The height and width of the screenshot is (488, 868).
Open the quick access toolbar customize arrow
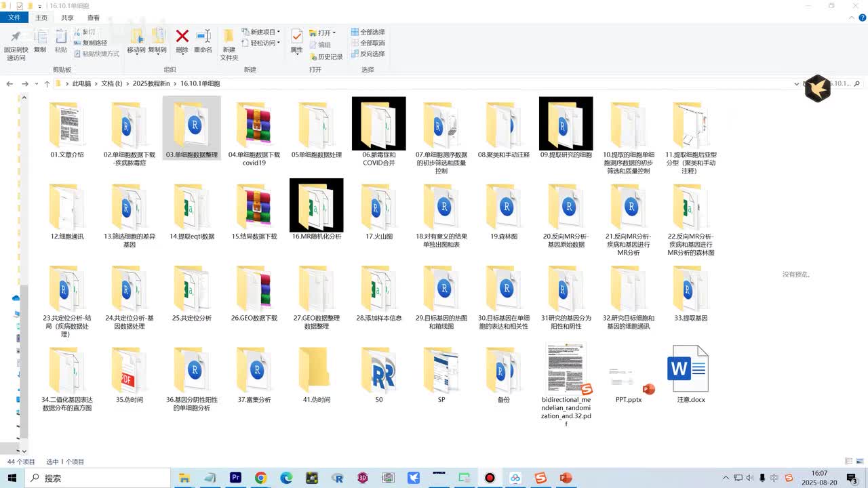pos(40,6)
